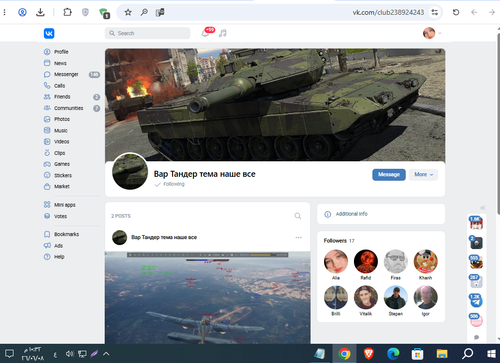
Task: Open chat with 257 badge
Action: coord(476,282)
